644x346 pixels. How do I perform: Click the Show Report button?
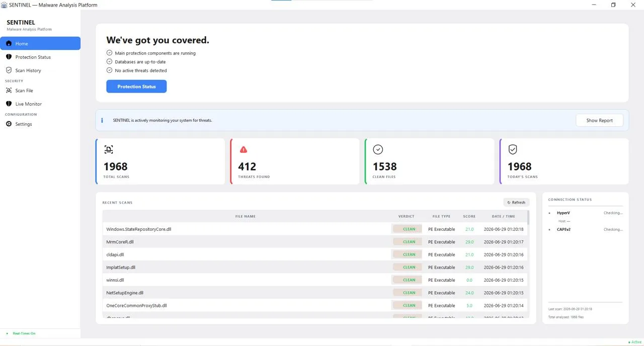pos(599,120)
